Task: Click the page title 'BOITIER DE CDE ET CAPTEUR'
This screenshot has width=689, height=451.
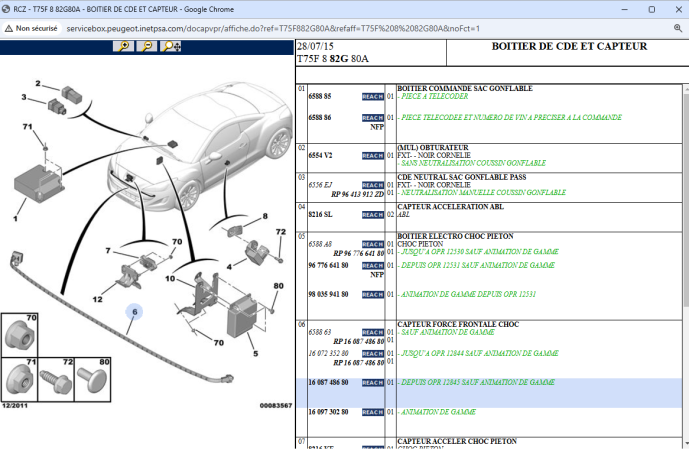Action: tap(569, 46)
